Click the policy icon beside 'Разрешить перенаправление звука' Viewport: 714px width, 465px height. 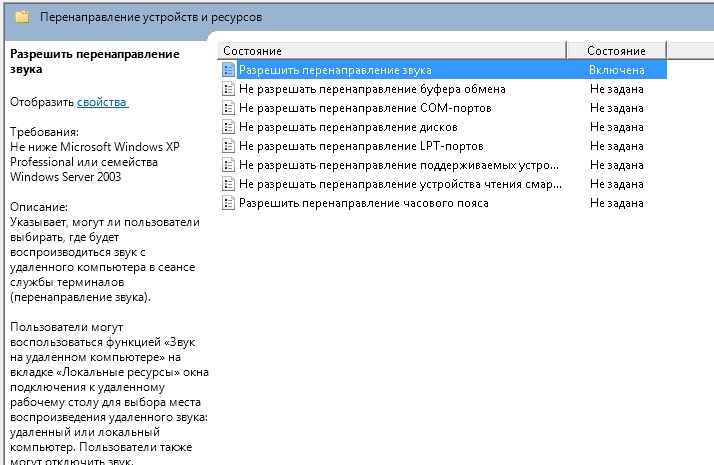(229, 70)
